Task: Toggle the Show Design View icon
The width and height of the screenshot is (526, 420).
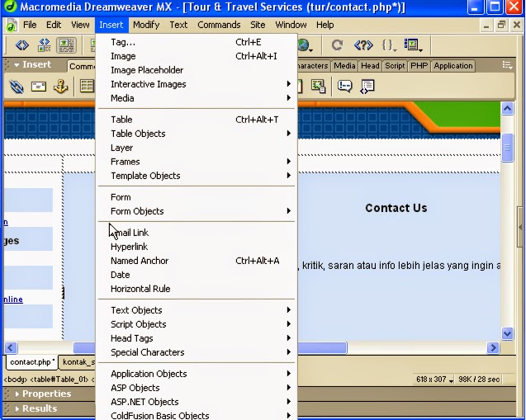Action: [66, 45]
